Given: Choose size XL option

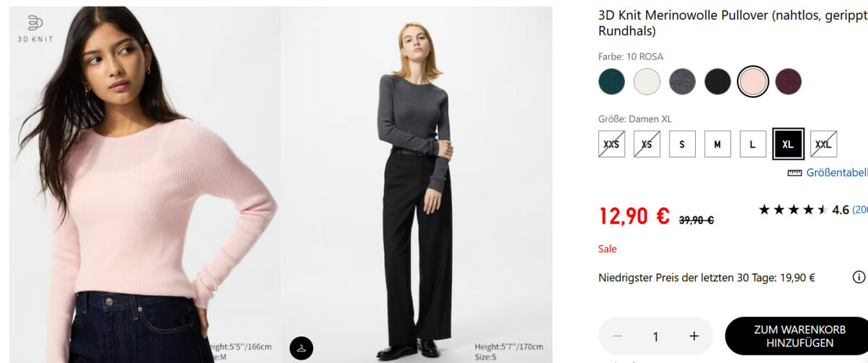Looking at the screenshot, I should [788, 144].
